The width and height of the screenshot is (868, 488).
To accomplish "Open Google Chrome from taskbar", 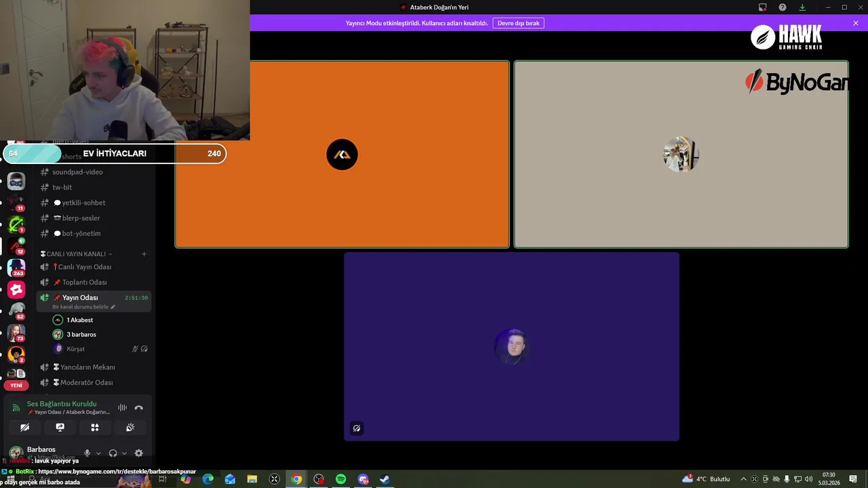I will 296,479.
